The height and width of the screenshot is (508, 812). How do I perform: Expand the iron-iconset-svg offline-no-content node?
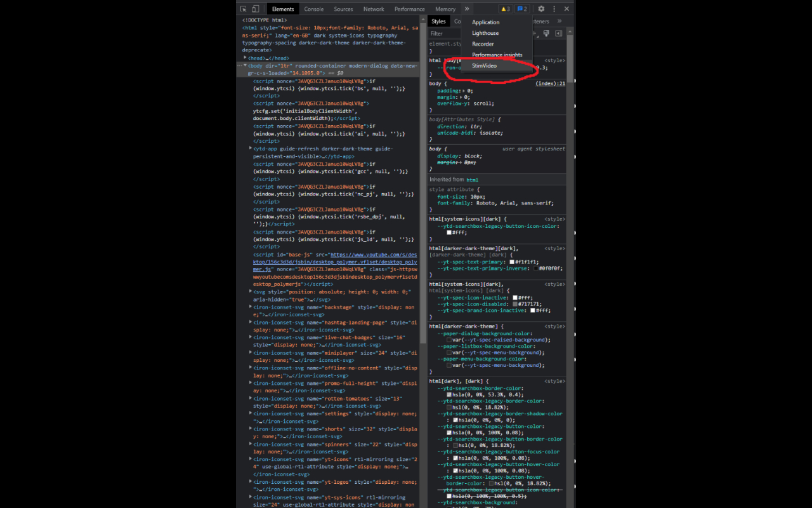(251, 368)
